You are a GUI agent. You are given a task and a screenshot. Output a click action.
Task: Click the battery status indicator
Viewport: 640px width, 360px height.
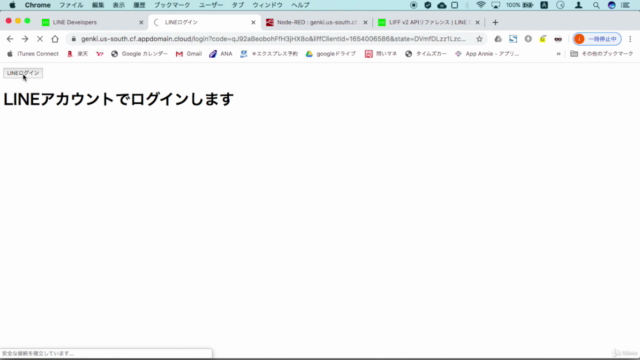pyautogui.click(x=520, y=5)
